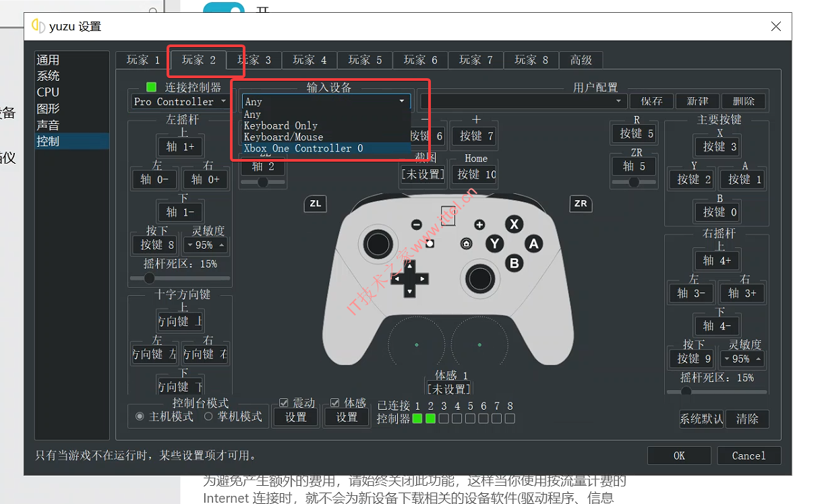Click the yuzu logo in the title bar
This screenshot has height=504, width=824.
click(38, 26)
